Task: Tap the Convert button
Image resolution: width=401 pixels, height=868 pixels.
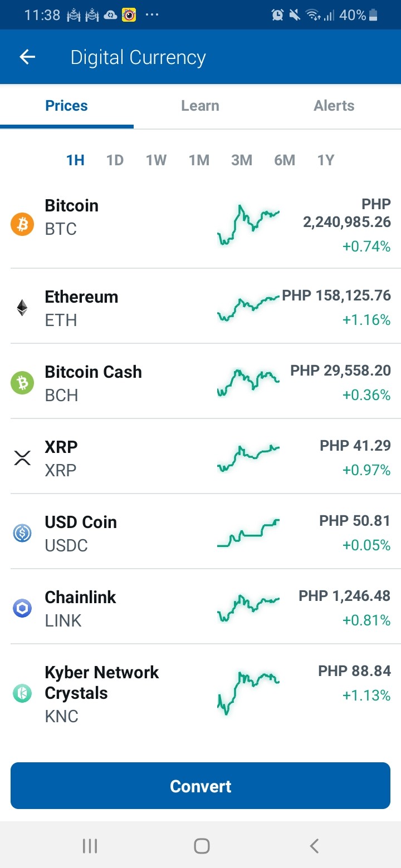Action: pos(200,786)
